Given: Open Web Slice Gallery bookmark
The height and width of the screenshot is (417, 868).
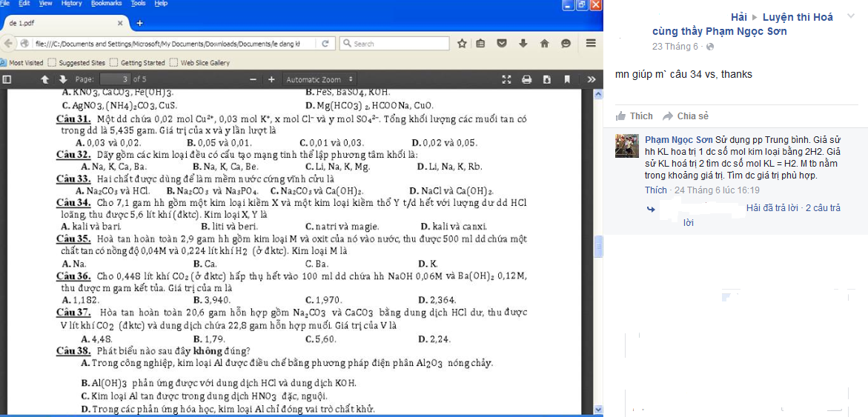Looking at the screenshot, I should click(200, 62).
